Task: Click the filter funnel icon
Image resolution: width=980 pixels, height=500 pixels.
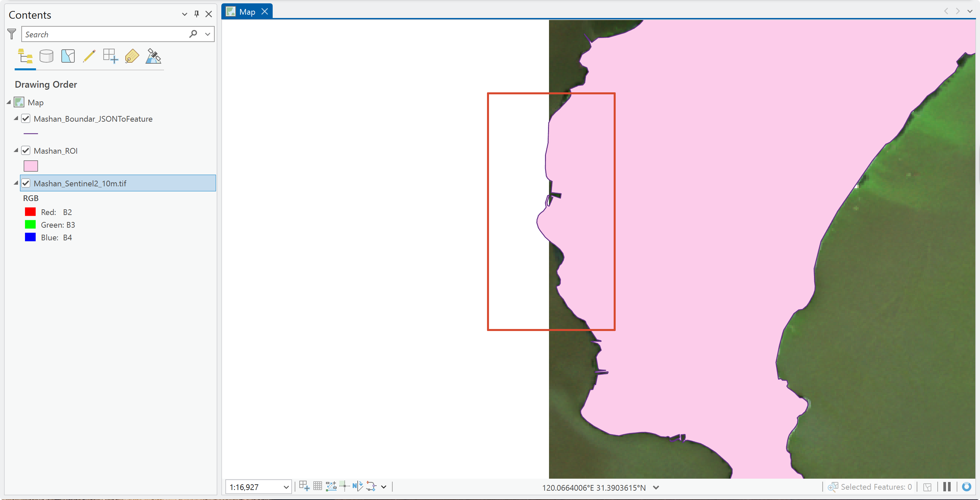Action: (12, 34)
